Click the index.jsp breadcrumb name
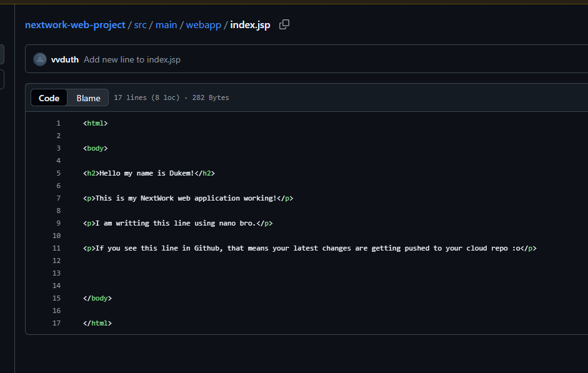588x373 pixels. click(x=249, y=24)
